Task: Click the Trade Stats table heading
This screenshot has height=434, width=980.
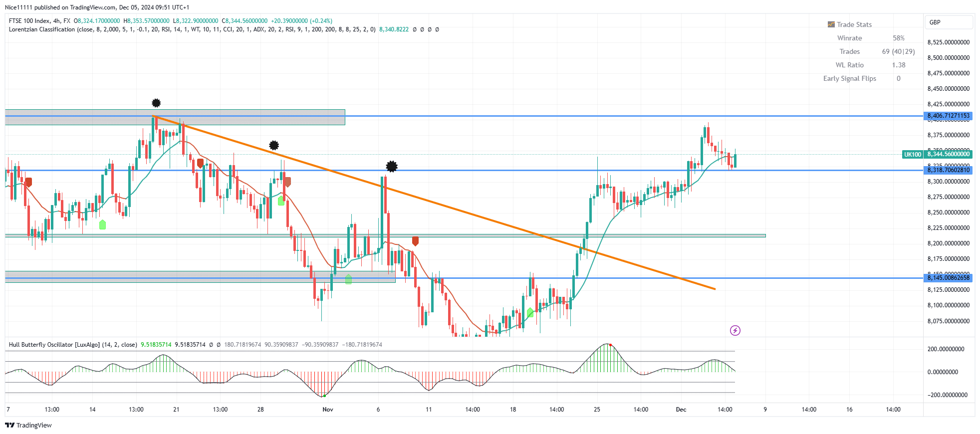Action: [854, 24]
